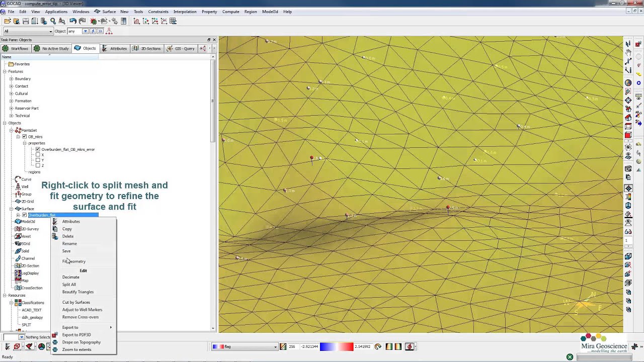Check the X property checkbox

[38, 155]
